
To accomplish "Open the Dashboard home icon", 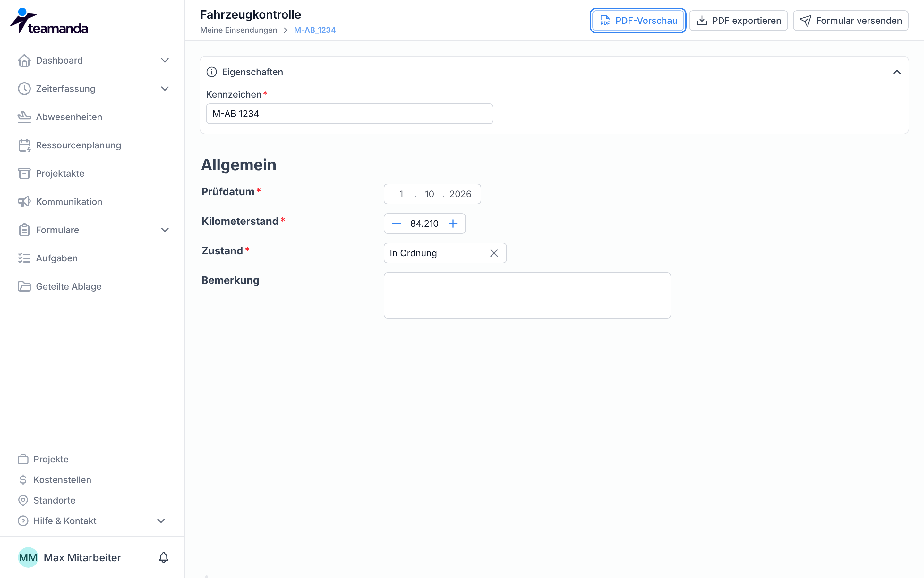I will coord(24,60).
